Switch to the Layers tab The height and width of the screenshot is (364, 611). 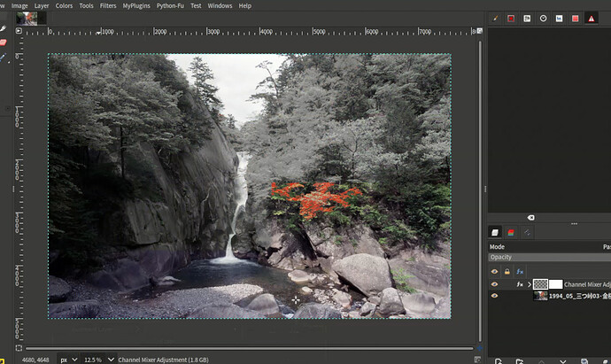(495, 233)
